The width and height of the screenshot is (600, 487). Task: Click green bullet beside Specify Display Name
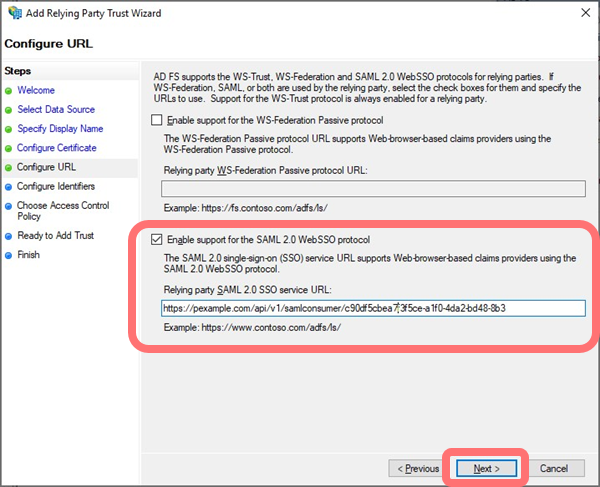coord(9,129)
